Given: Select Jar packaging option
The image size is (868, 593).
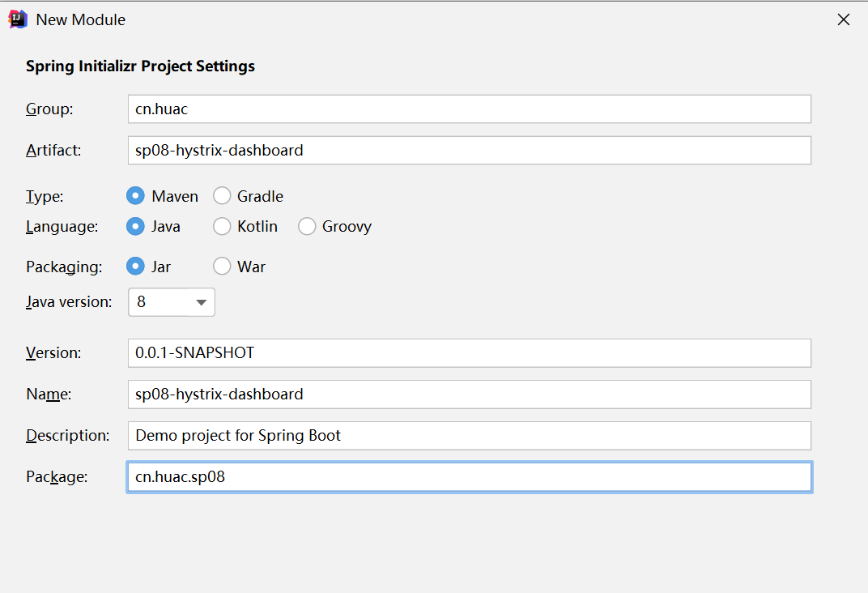Looking at the screenshot, I should (136, 267).
